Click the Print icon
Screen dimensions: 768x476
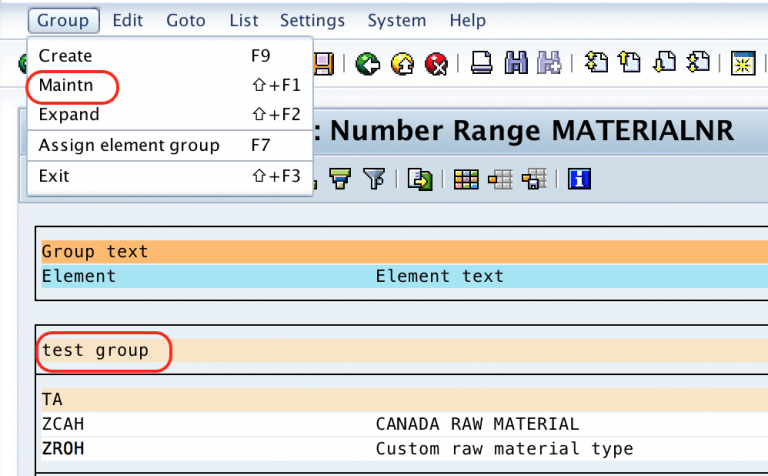[x=481, y=63]
